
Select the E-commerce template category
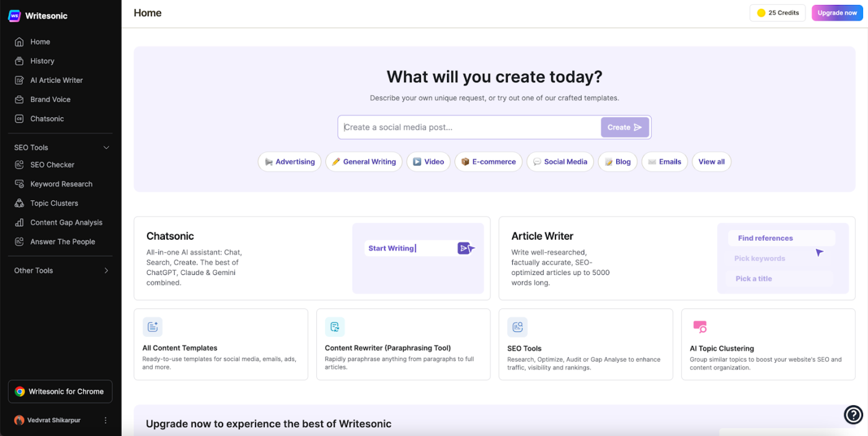click(x=489, y=162)
